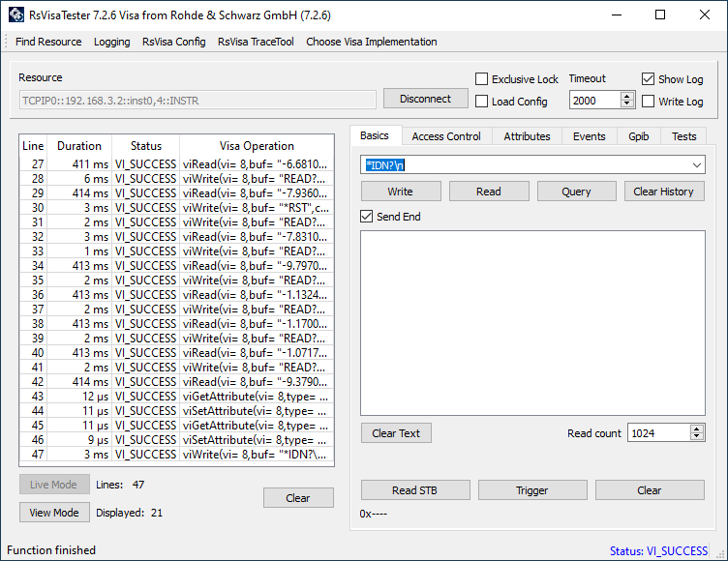This screenshot has width=728, height=561.
Task: Switch to the Attributes tab
Action: pyautogui.click(x=527, y=136)
